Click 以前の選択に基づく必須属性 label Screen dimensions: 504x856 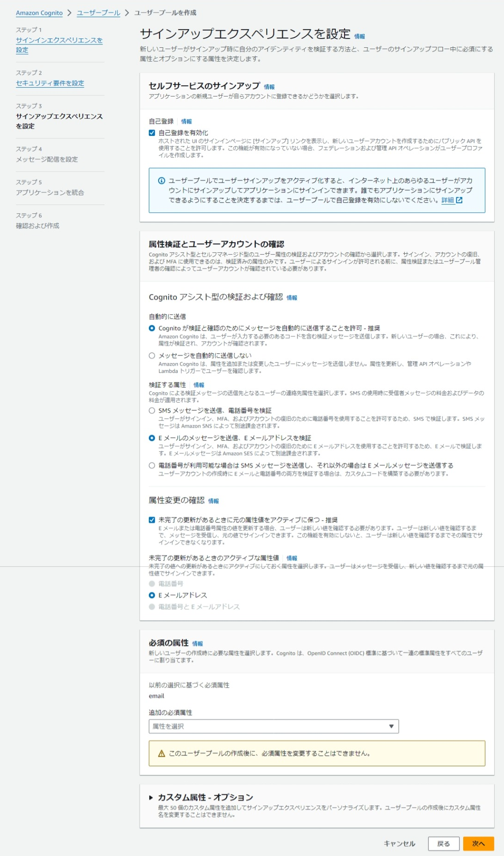coord(189,685)
